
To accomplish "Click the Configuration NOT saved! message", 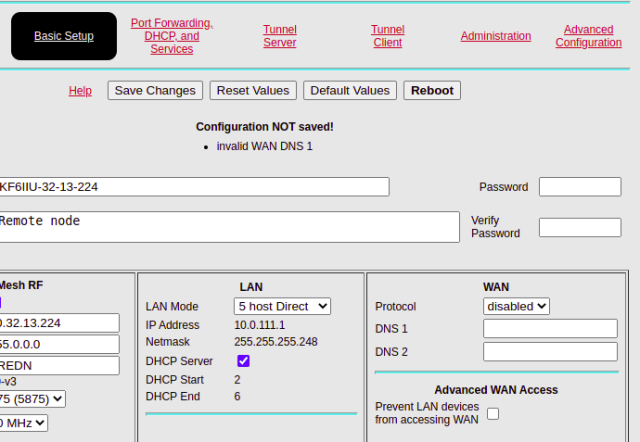I will (264, 127).
